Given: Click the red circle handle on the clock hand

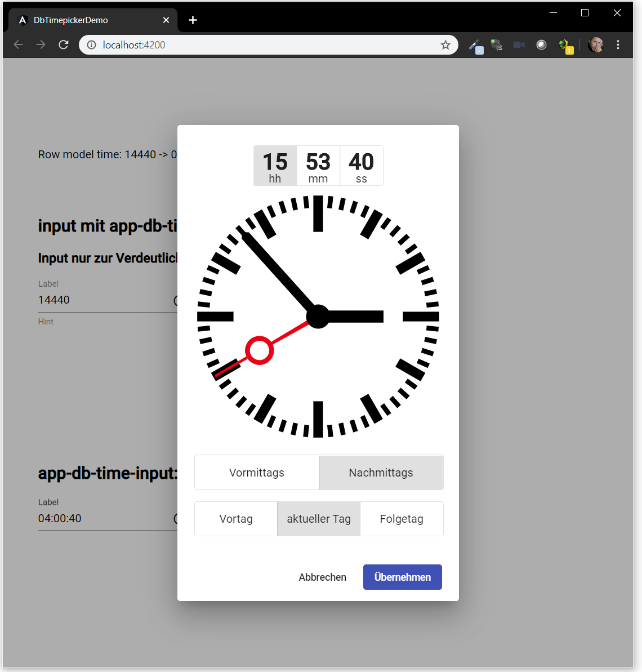Looking at the screenshot, I should 260,350.
